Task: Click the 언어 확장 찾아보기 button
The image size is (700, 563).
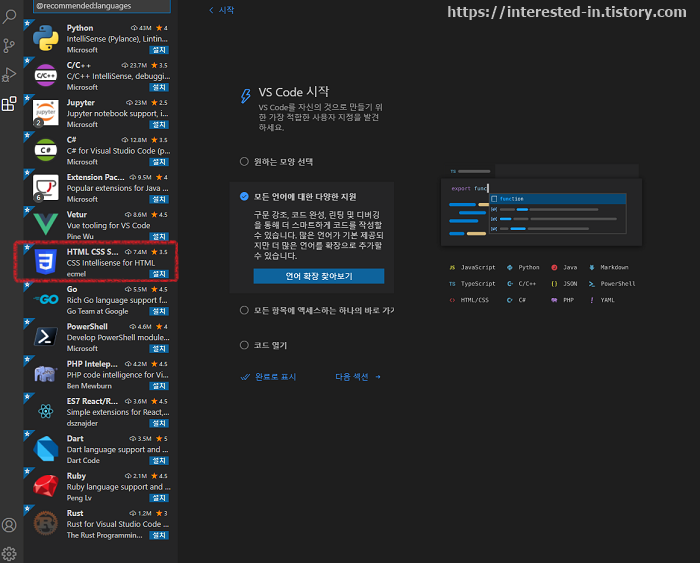Action: [319, 276]
